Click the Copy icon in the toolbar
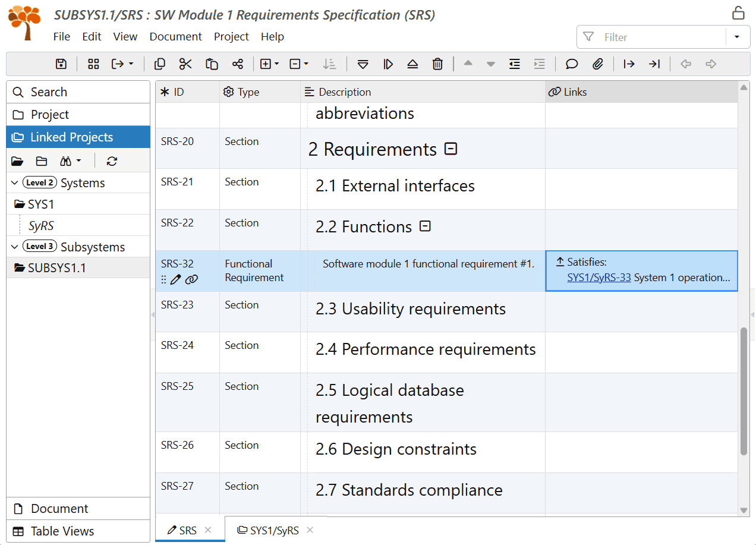Viewport: 756px width, 545px height. click(159, 64)
